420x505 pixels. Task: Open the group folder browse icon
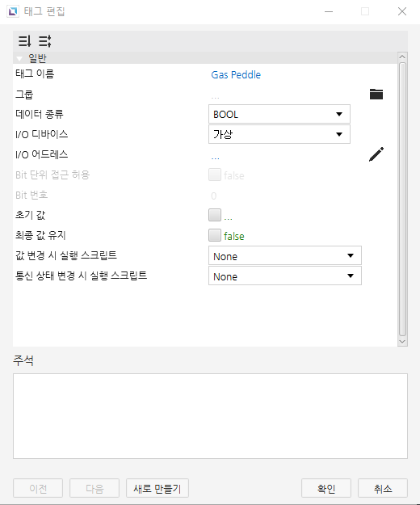tap(376, 94)
